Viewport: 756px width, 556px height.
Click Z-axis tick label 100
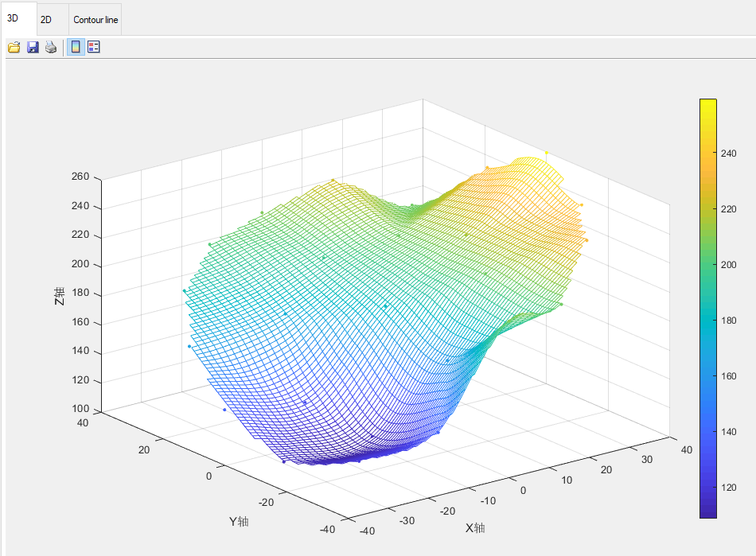[80, 409]
